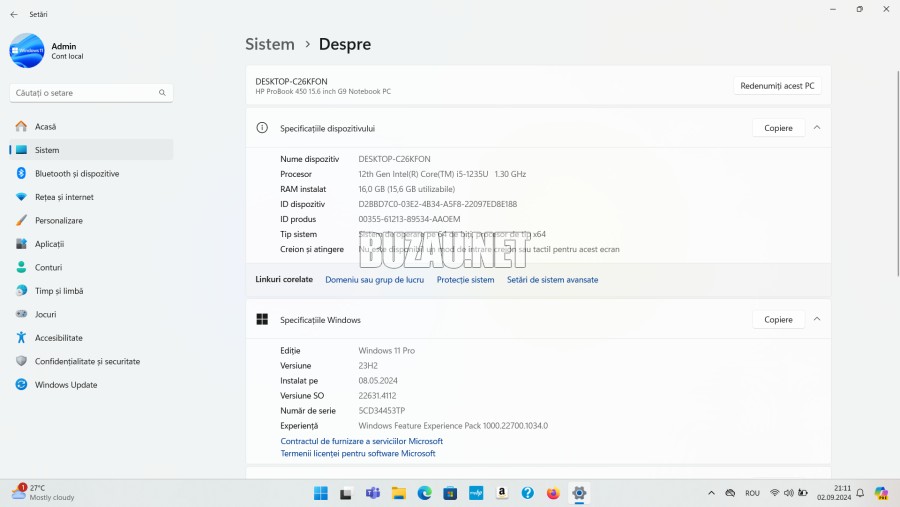Click product ID 00355-61213-89534-AAOEM
This screenshot has width=900, height=507.
tap(409, 219)
